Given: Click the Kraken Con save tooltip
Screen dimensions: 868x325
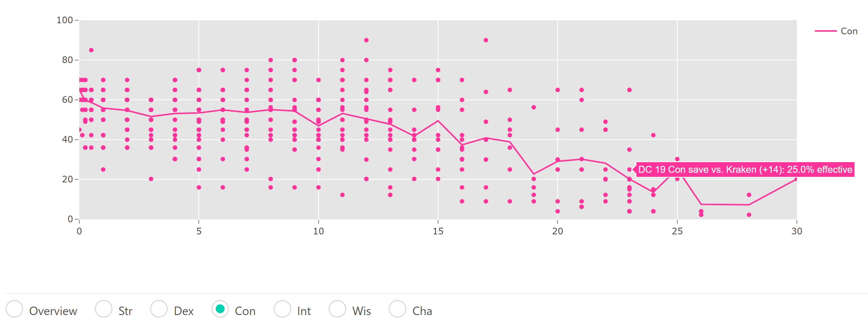Looking at the screenshot, I should [x=745, y=170].
